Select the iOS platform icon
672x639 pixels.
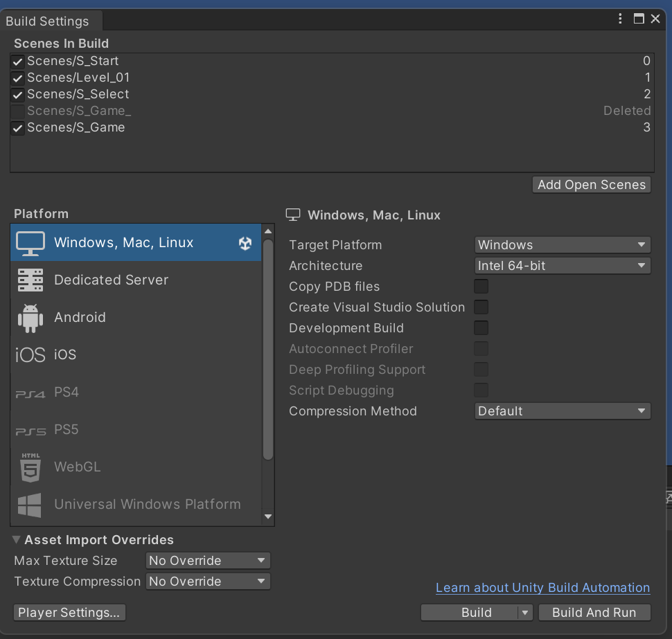click(30, 354)
